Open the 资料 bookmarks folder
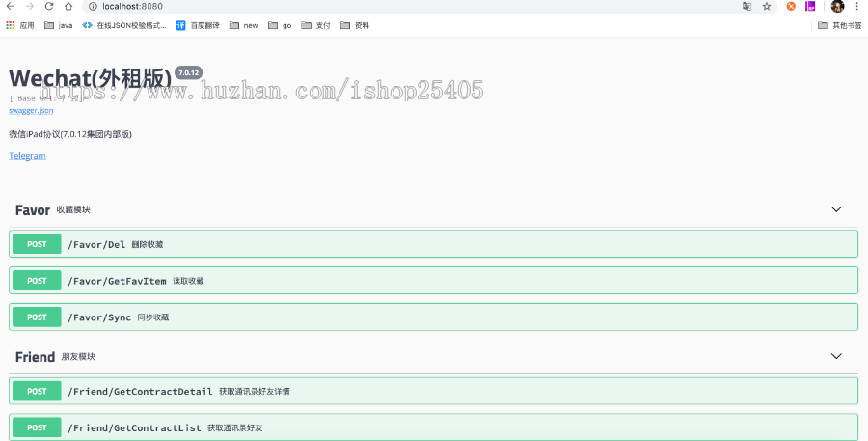 (x=355, y=25)
